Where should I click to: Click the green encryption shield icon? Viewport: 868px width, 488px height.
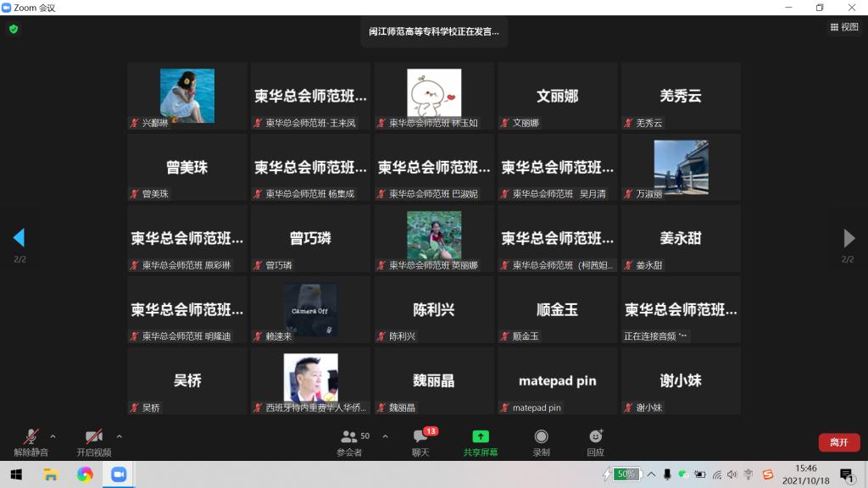[14, 29]
